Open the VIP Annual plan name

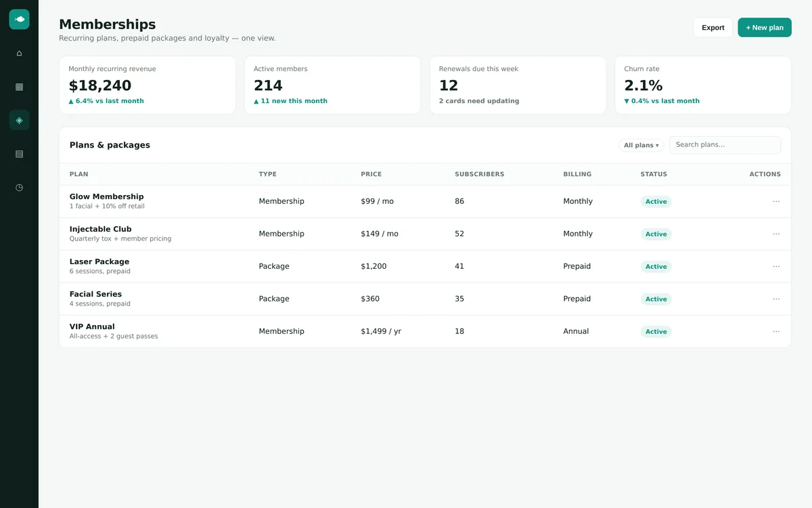click(92, 326)
